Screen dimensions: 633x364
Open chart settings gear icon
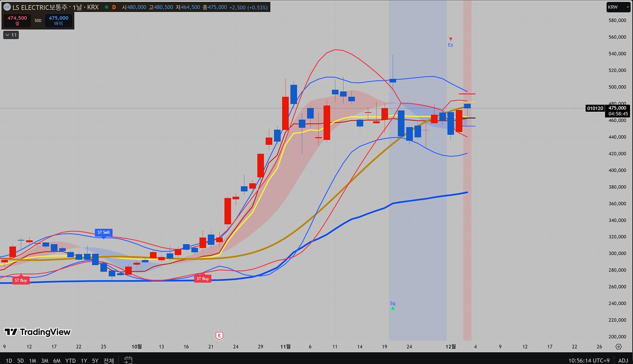point(618,347)
